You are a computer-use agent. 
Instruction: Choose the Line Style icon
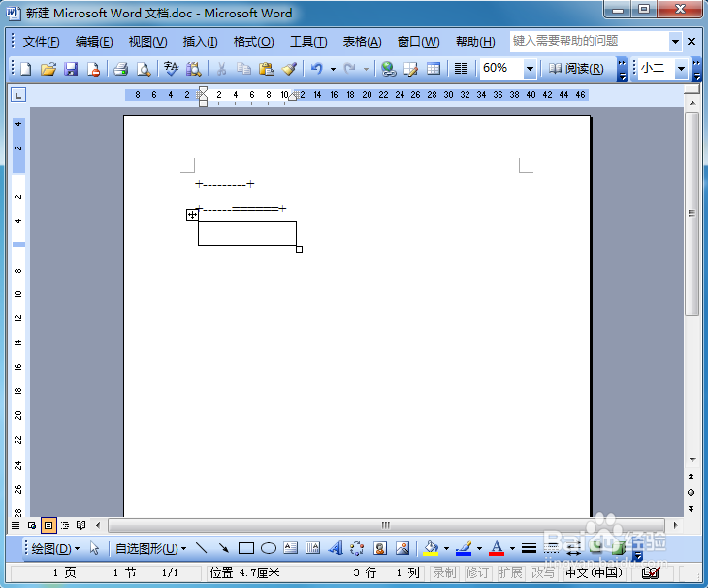(529, 548)
